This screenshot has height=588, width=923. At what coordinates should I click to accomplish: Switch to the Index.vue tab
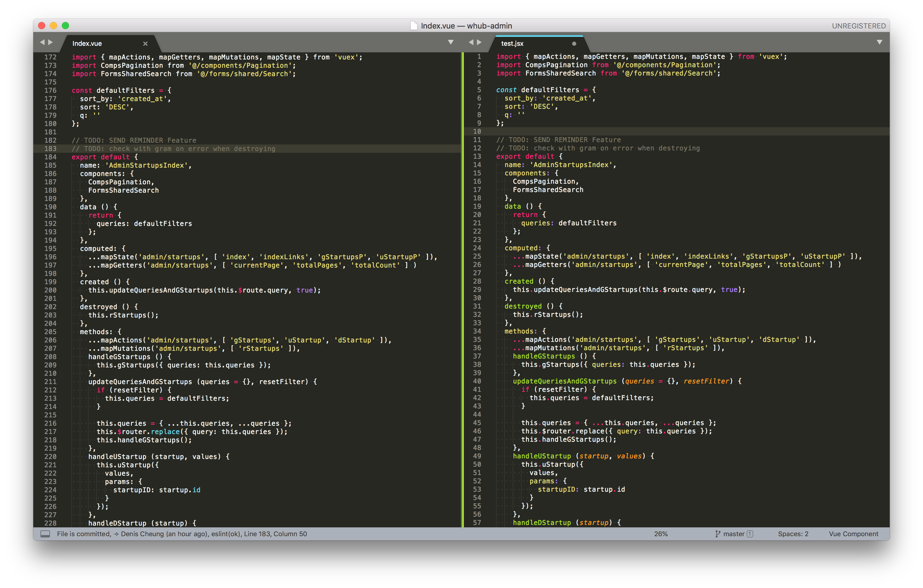coord(87,43)
